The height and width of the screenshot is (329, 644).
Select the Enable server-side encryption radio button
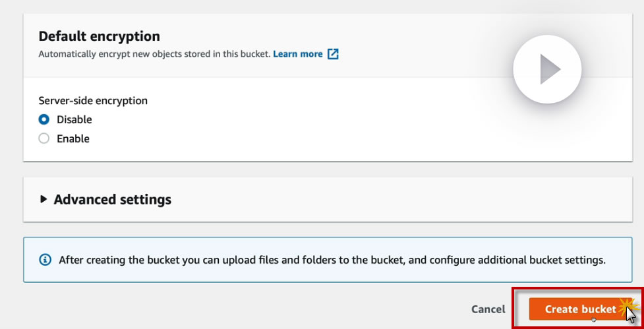pyautogui.click(x=44, y=139)
